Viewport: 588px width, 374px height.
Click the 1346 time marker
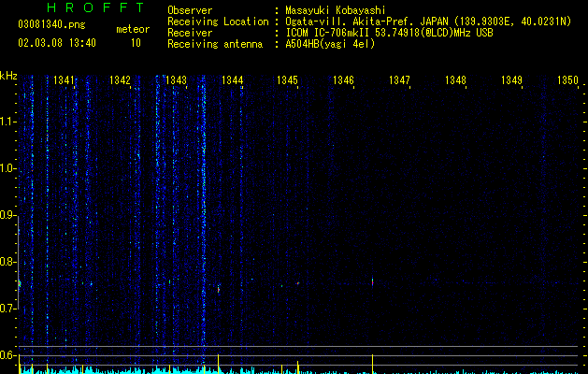(343, 80)
